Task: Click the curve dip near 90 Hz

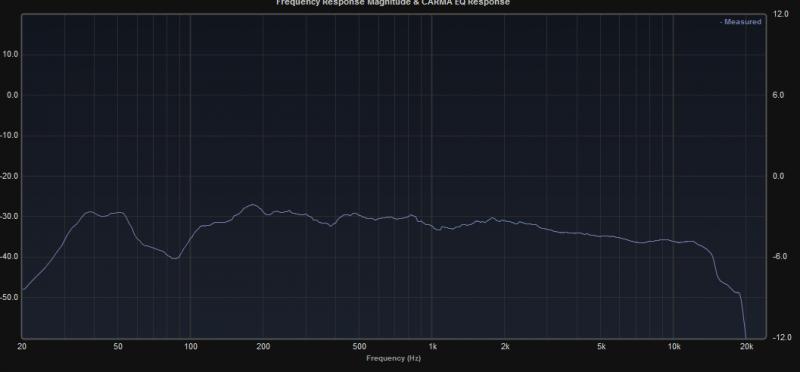Action: pyautogui.click(x=175, y=258)
